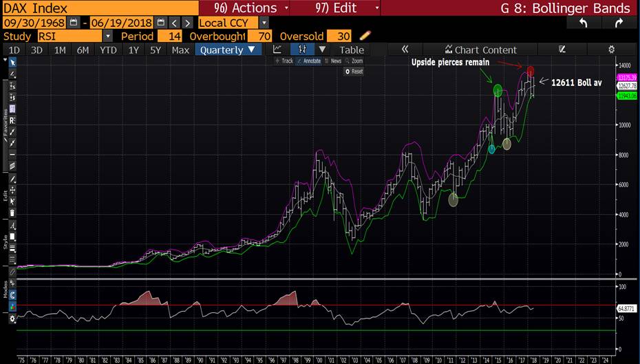Open the color modes icon

[12, 306]
